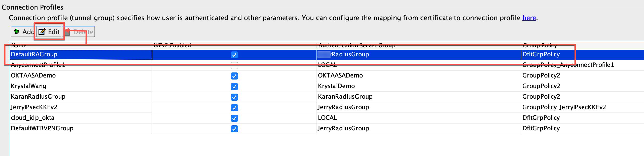Click KaranRadiusGroup authentication server cell
Image resolution: width=644 pixels, height=156 pixels.
pos(345,97)
